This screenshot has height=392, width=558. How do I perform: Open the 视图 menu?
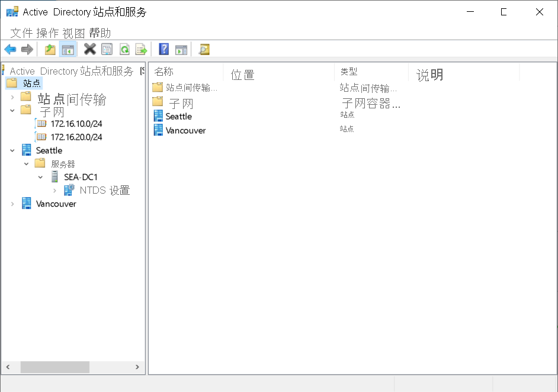coord(73,33)
